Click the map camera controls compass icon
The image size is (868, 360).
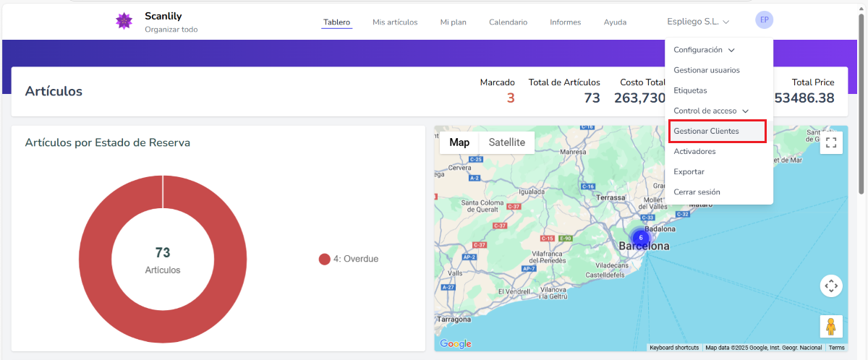(x=831, y=286)
